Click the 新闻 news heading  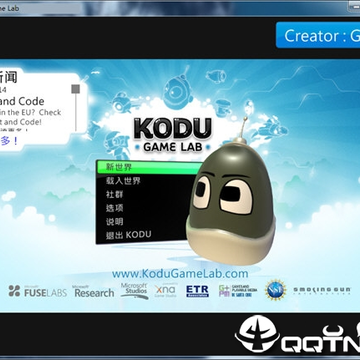tap(8, 77)
